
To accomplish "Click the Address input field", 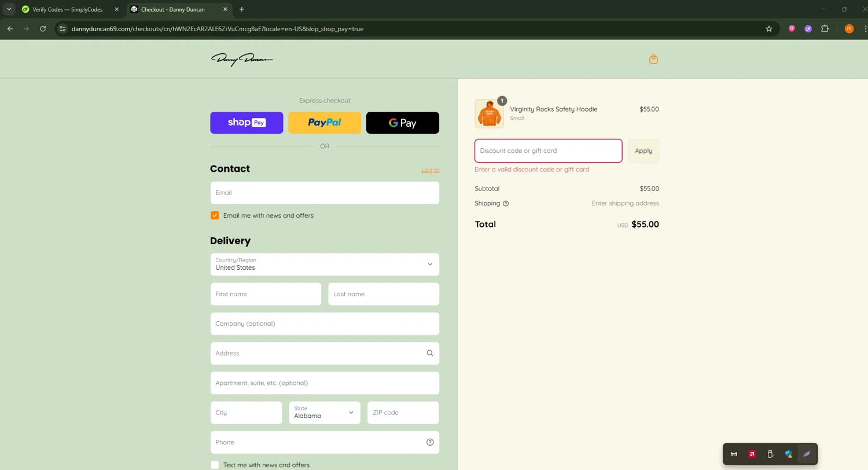I will [325, 353].
